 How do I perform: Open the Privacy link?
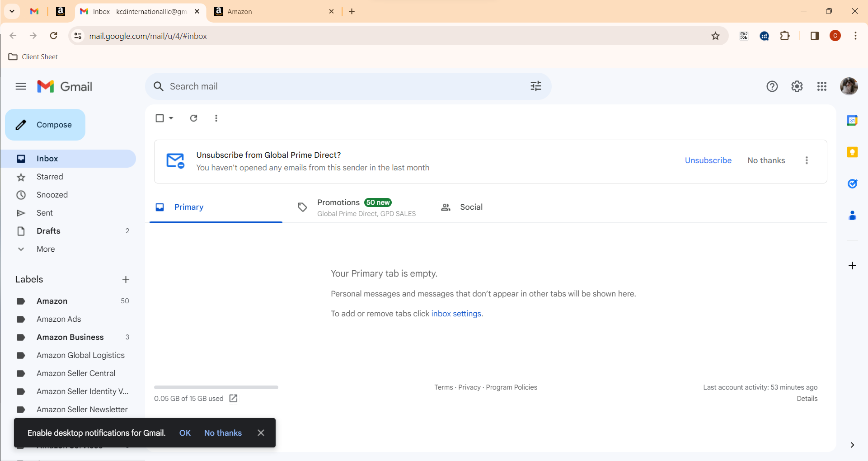(x=469, y=387)
